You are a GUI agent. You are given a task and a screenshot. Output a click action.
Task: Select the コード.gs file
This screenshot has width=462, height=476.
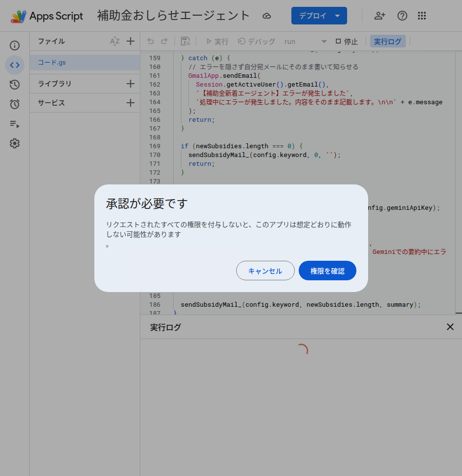coord(85,63)
